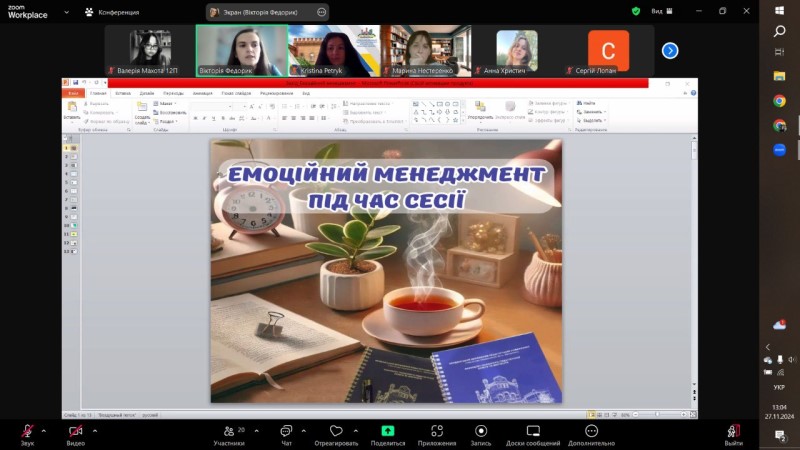
Task: Toggle italic formatting in Шрифт group
Action: (x=205, y=118)
